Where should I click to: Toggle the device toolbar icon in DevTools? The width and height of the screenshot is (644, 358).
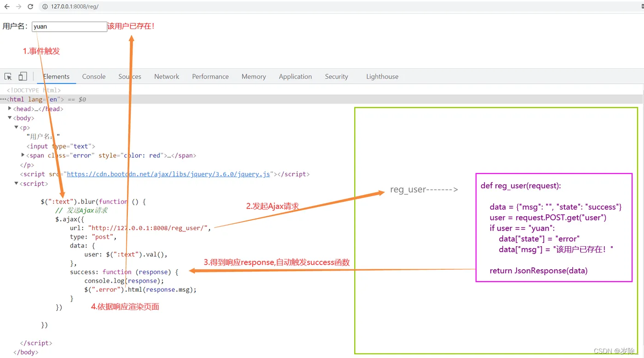[23, 77]
